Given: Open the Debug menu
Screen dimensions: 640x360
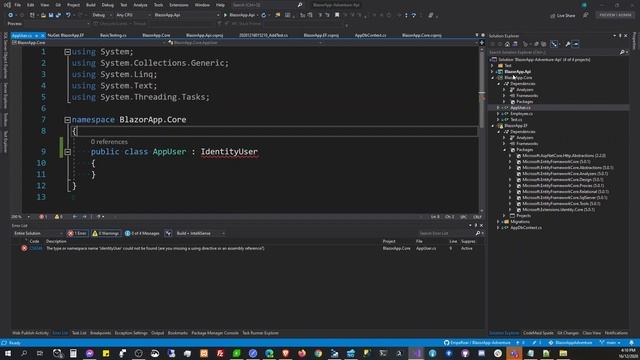Looking at the screenshot, I should pos(108,5).
